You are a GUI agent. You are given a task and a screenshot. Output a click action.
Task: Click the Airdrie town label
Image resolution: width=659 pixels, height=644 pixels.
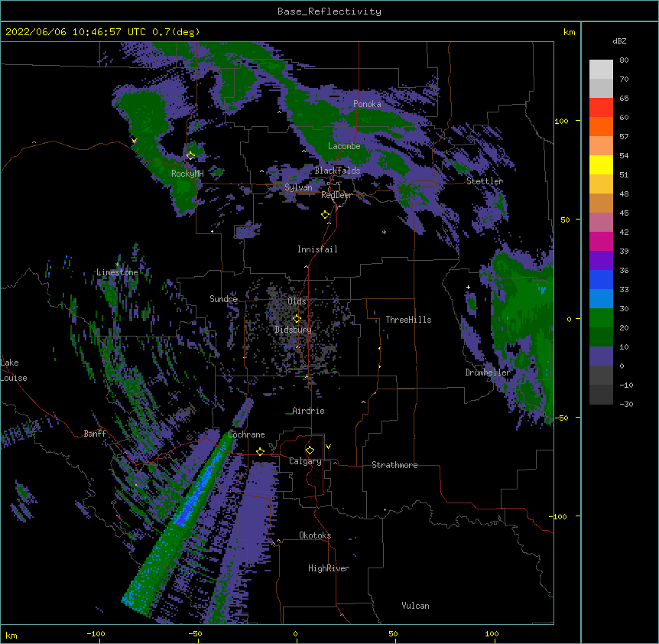[x=308, y=411]
